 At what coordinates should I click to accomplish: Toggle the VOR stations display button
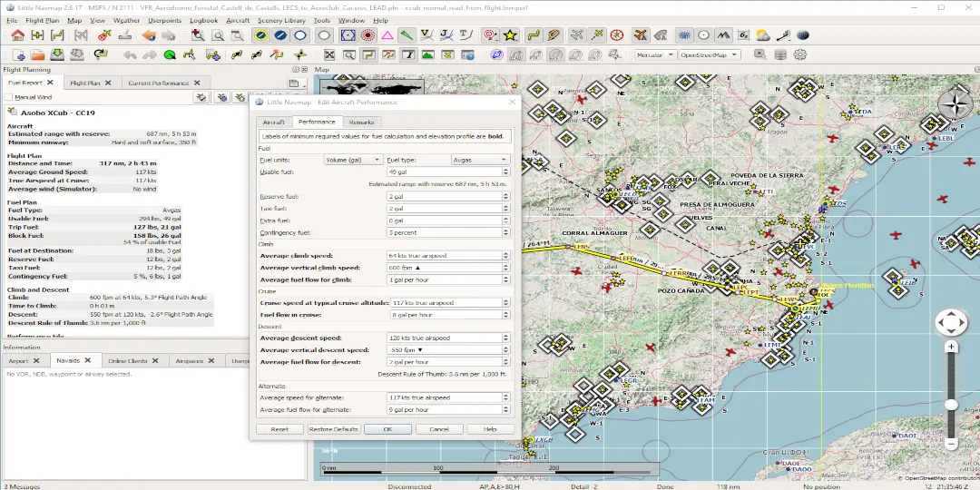point(348,35)
